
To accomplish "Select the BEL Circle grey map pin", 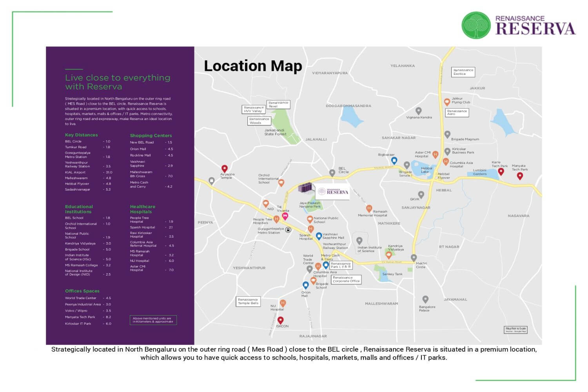I will point(332,172).
